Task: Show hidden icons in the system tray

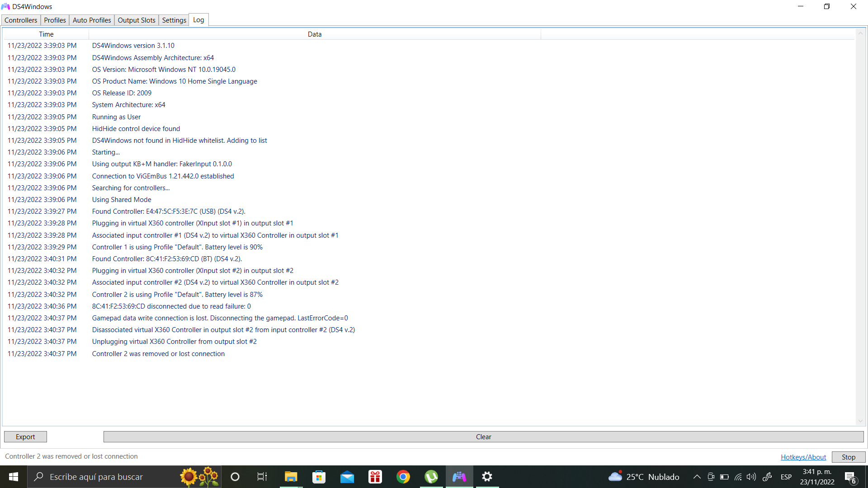Action: point(697,477)
